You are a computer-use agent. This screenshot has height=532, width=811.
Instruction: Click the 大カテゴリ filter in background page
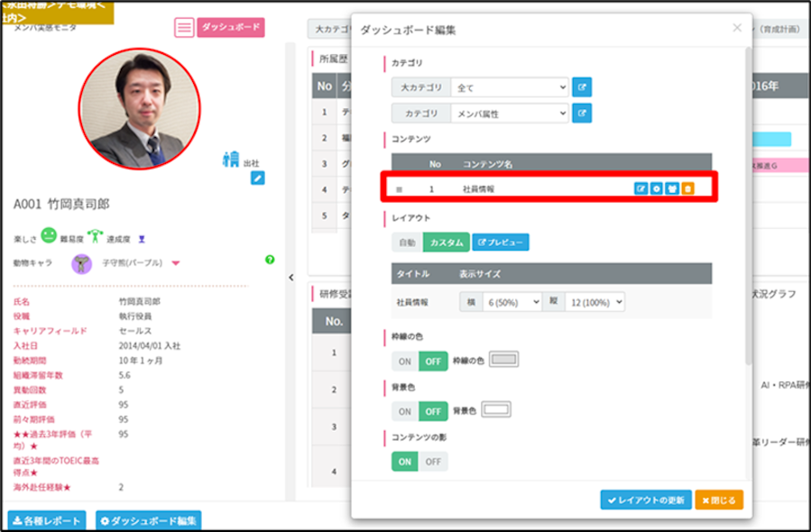coord(331,30)
